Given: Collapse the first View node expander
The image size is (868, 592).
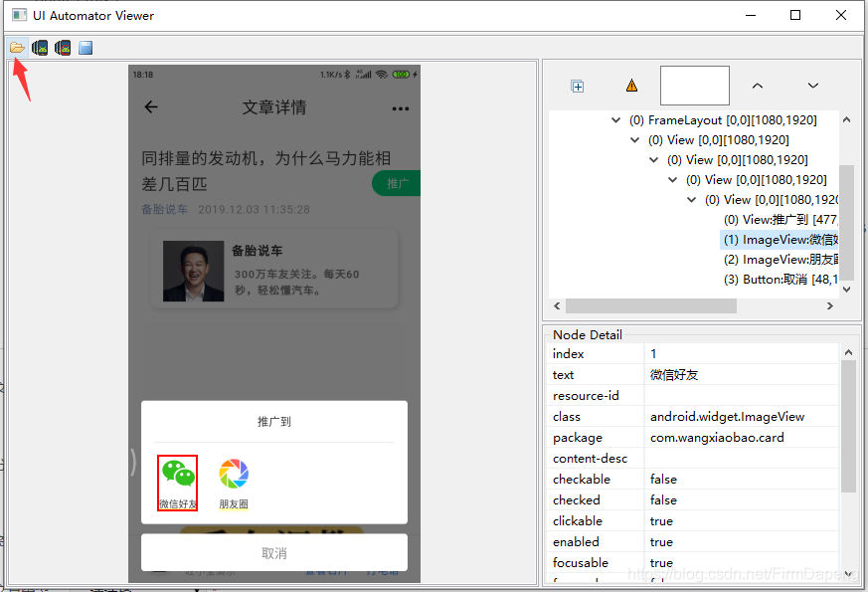Looking at the screenshot, I should click(x=634, y=139).
